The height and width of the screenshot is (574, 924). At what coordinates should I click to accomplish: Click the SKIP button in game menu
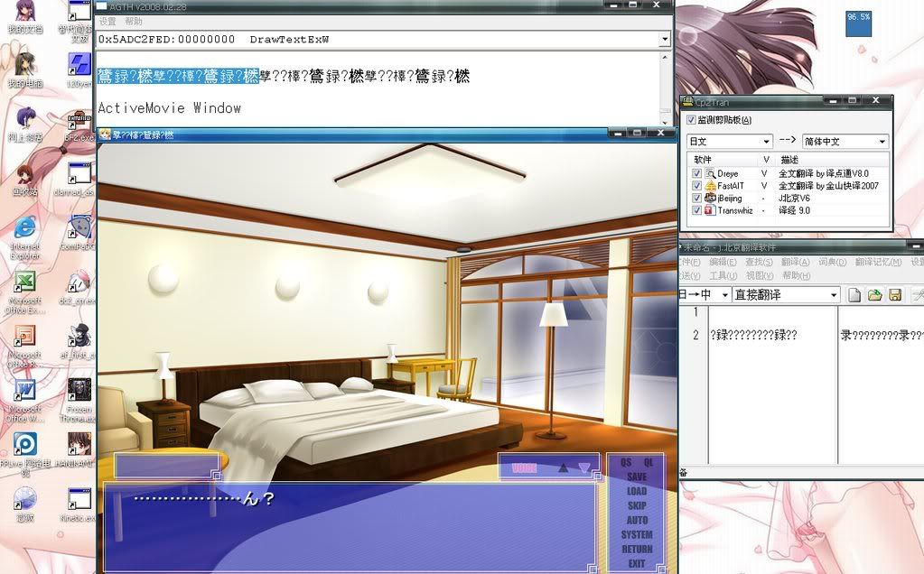point(637,505)
